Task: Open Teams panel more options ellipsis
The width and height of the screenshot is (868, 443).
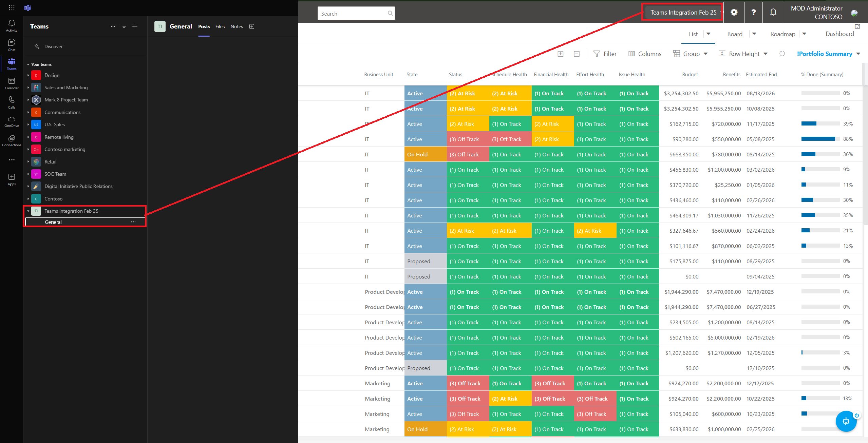Action: pyautogui.click(x=113, y=26)
